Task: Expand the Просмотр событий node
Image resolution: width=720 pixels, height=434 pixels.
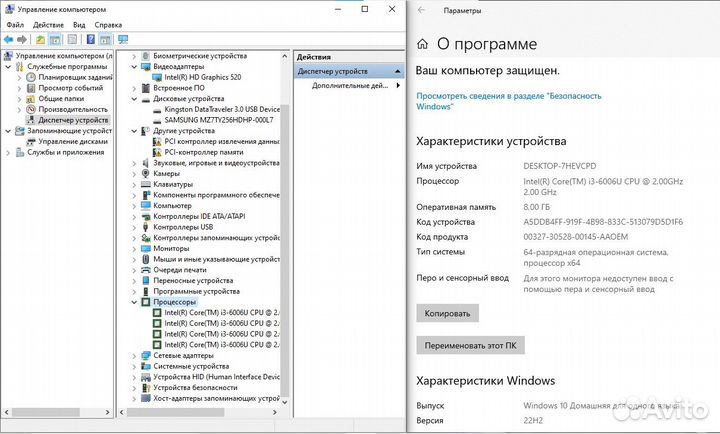Action: click(19, 88)
